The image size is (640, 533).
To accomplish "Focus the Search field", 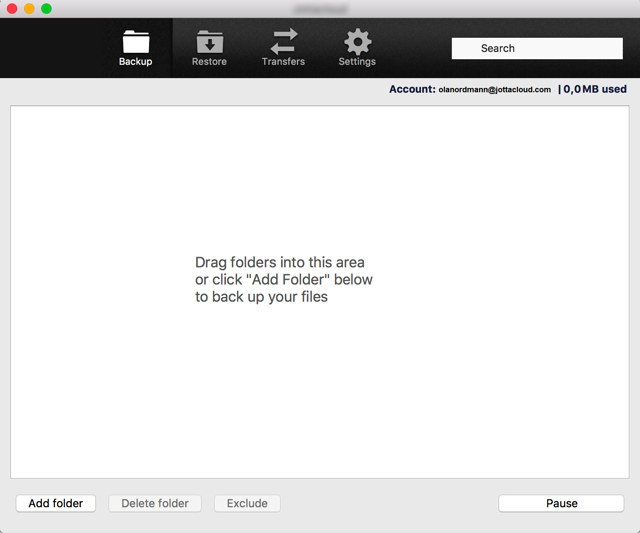I will (537, 49).
